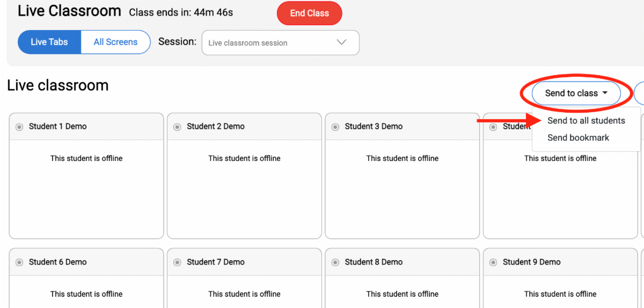
Task: Open Student 3 Demo screen tile
Action: coord(402,188)
